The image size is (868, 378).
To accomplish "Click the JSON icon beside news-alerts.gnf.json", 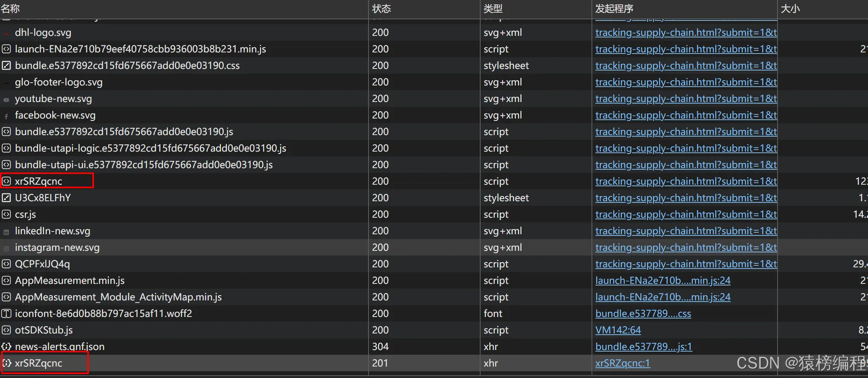I will pyautogui.click(x=6, y=347).
